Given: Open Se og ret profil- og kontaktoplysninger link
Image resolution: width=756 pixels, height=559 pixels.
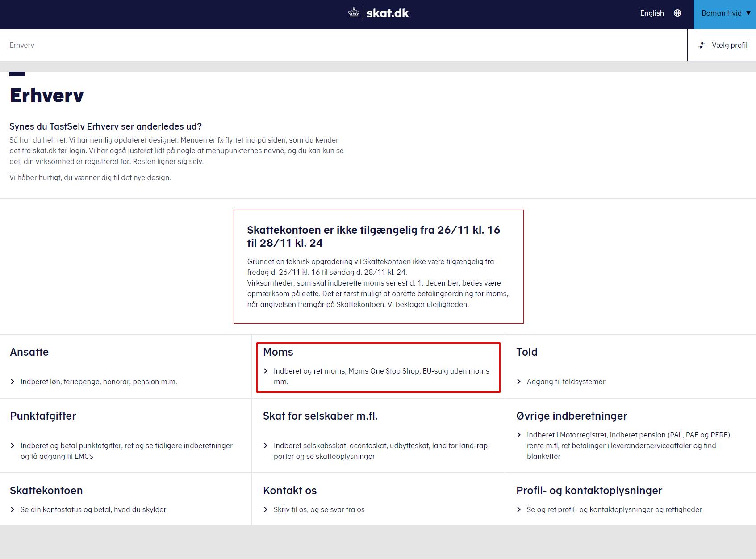Looking at the screenshot, I should (614, 509).
